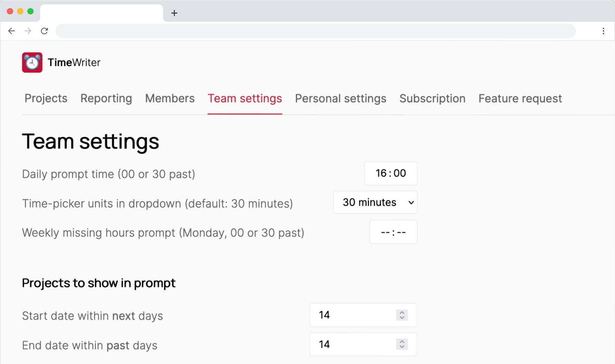615x364 pixels.
Task: Click the browser forward arrow
Action: [x=28, y=31]
